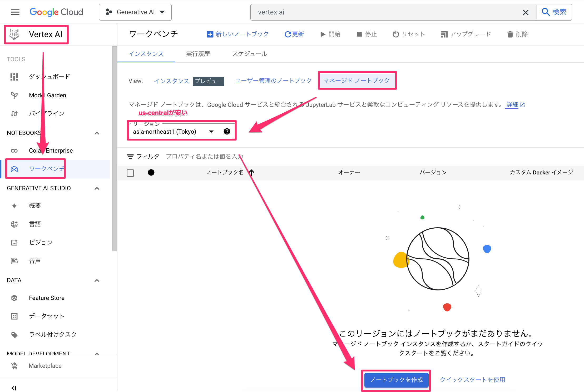Screen dimensions: 584x392
Task: Open the Marketplace icon
Action: [x=45, y=366]
